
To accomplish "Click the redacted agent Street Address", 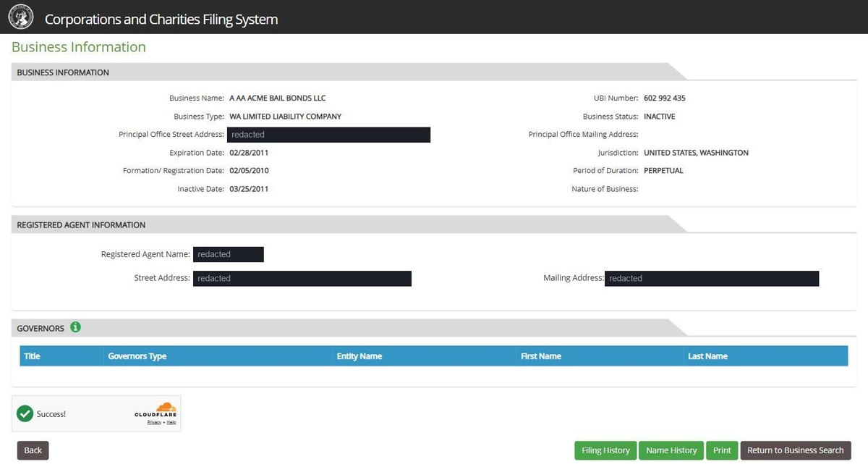I will click(302, 279).
